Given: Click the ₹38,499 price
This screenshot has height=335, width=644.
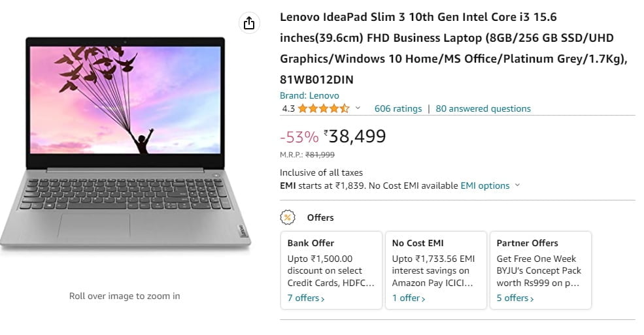Looking at the screenshot, I should [x=357, y=136].
